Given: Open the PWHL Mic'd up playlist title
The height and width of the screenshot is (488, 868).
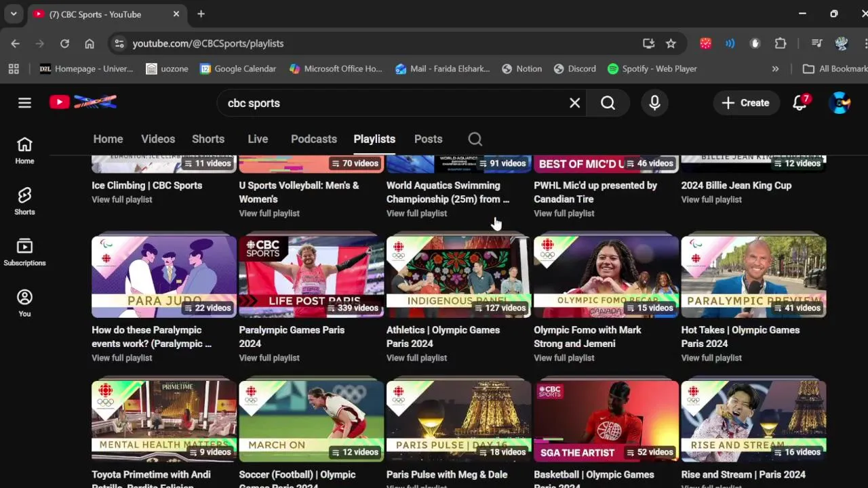Looking at the screenshot, I should 595,192.
